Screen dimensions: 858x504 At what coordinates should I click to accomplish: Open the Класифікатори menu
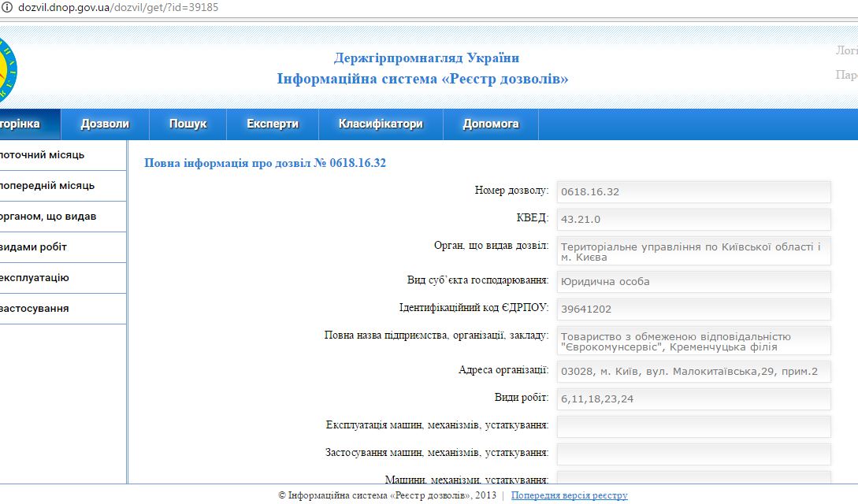coord(381,124)
